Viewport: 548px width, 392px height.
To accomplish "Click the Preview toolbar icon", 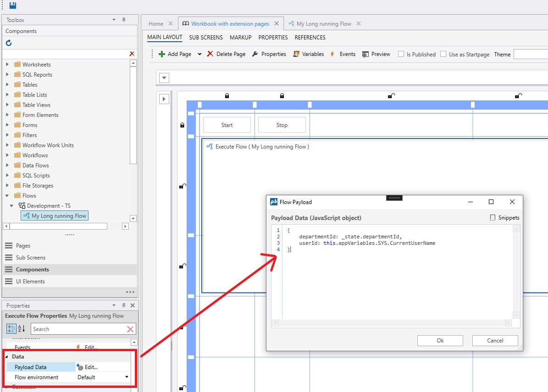I will click(365, 54).
